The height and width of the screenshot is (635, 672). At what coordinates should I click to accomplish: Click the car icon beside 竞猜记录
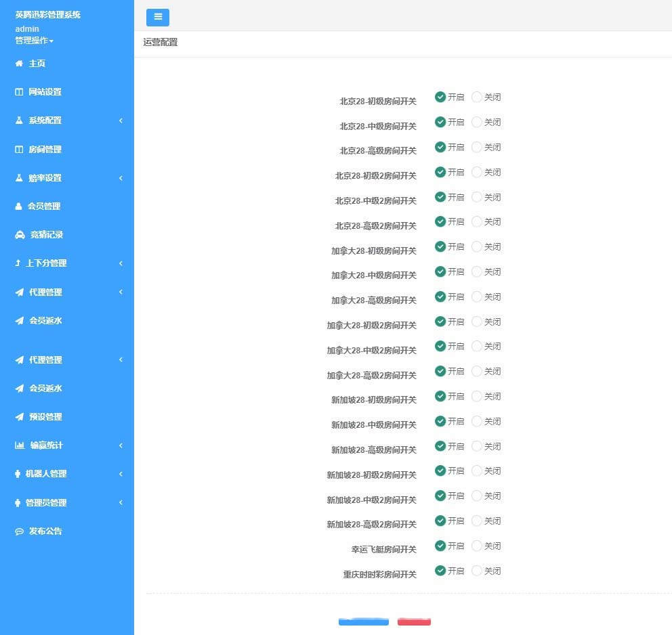point(20,235)
